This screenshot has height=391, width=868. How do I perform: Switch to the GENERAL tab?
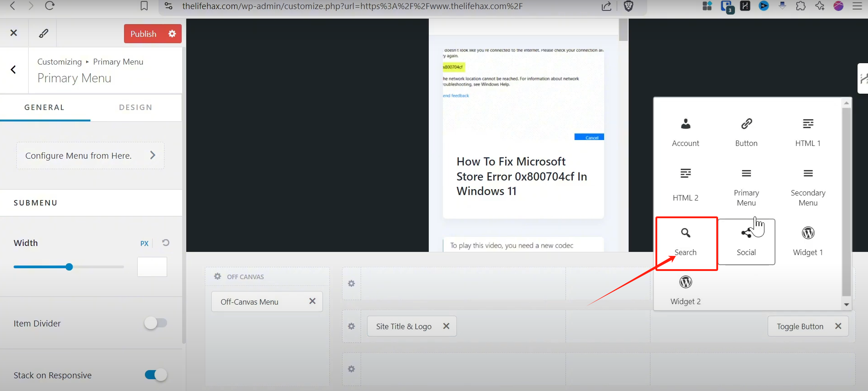tap(45, 107)
